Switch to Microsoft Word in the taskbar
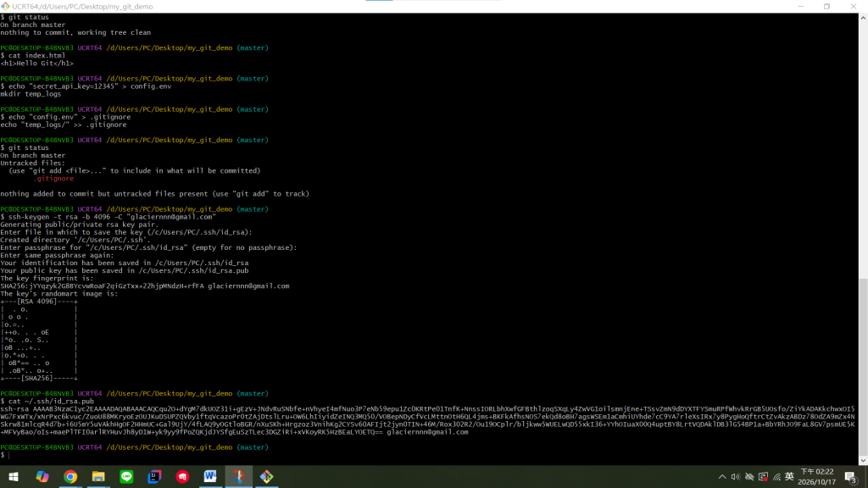This screenshot has width=868, height=488. pos(210,476)
